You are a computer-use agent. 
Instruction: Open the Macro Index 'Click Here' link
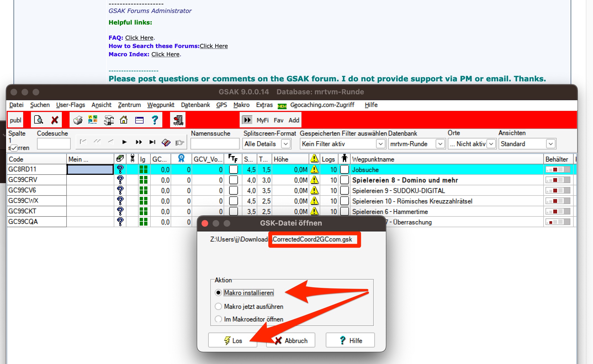pyautogui.click(x=165, y=54)
